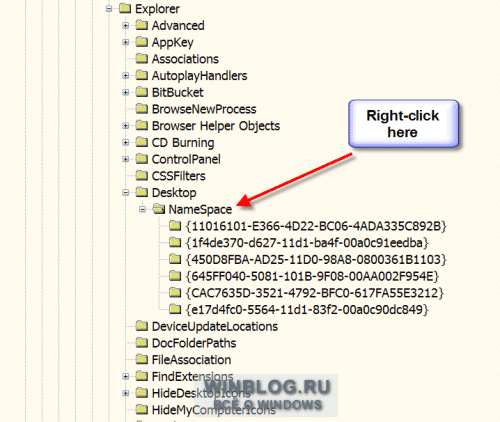This screenshot has width=500, height=422.
Task: Select the Desktop key label
Action: 174,193
